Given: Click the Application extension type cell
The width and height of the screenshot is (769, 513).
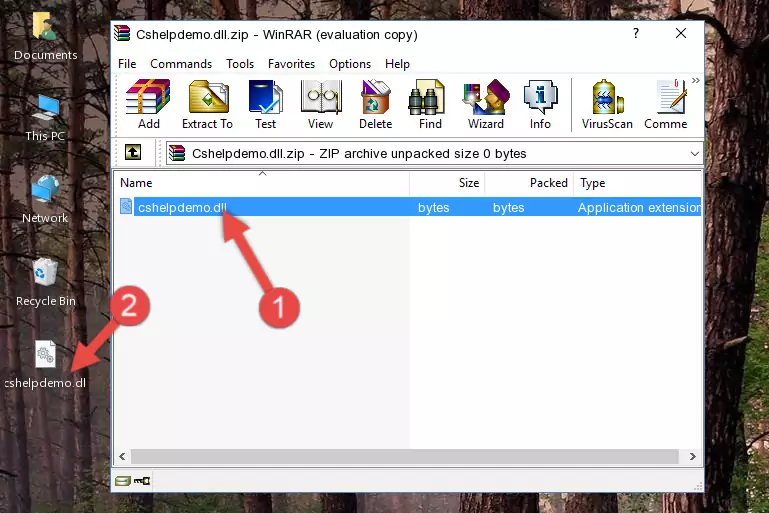Looking at the screenshot, I should [639, 207].
